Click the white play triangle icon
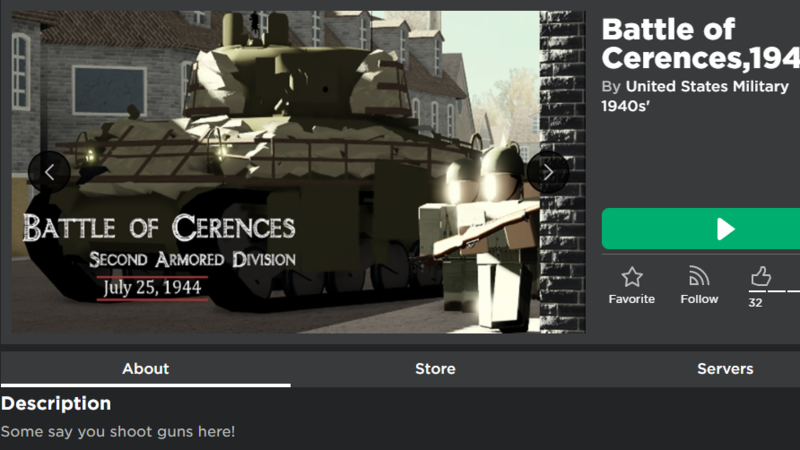This screenshot has width=800, height=450. point(725,229)
